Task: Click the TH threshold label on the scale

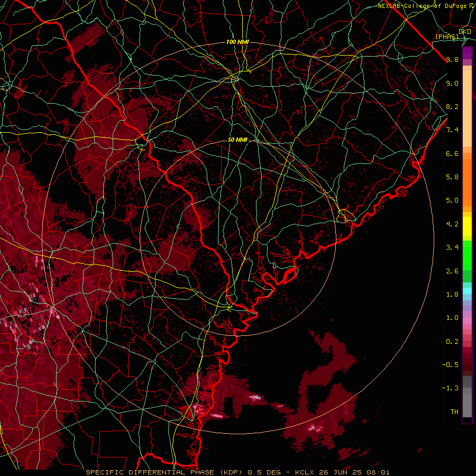Action: [454, 412]
